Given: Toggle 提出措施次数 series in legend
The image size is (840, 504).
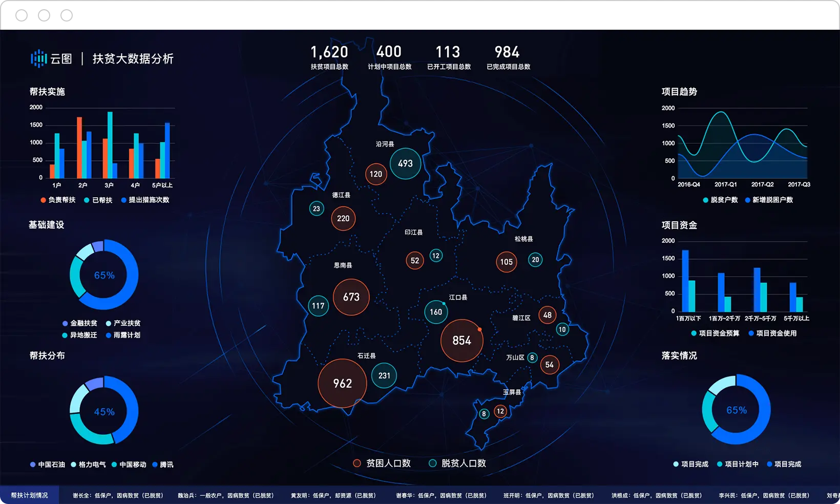Looking at the screenshot, I should pos(145,200).
